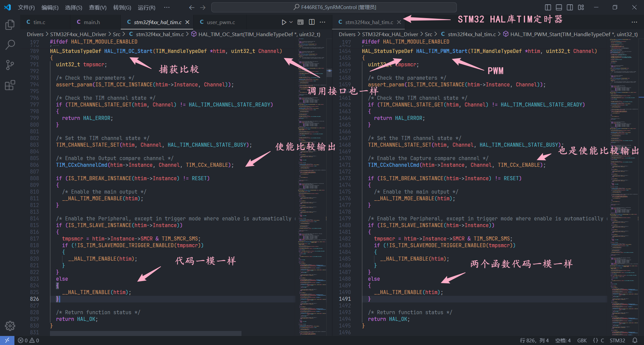Open the 查看(V) menu

coord(98,7)
